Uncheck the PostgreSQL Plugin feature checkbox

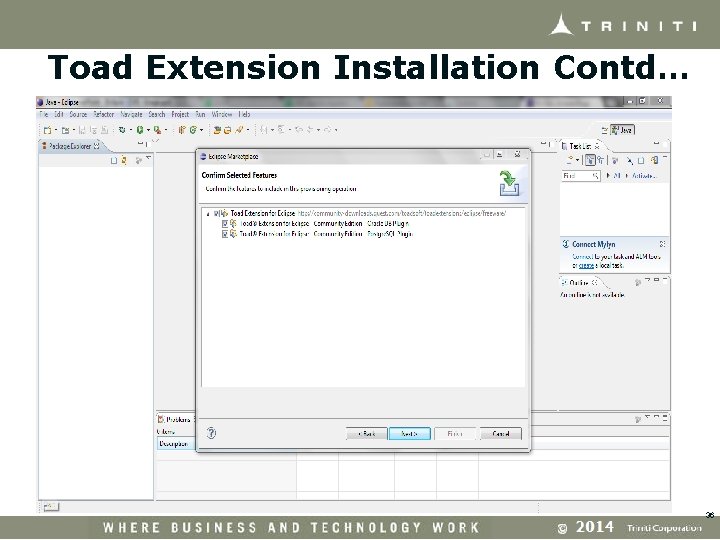coord(225,234)
